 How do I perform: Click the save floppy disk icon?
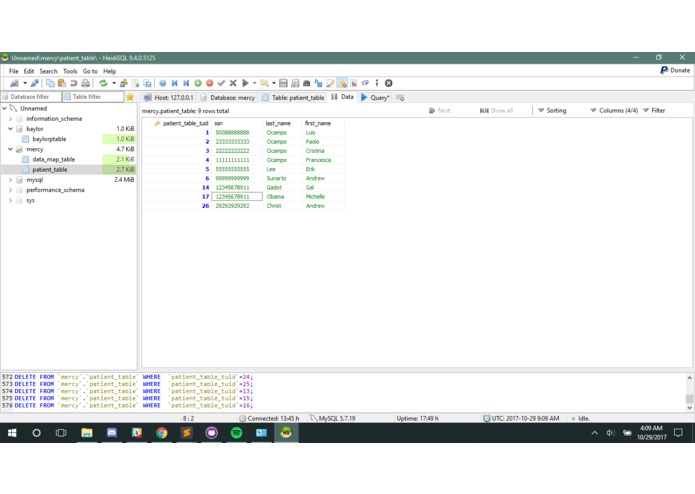[x=283, y=83]
